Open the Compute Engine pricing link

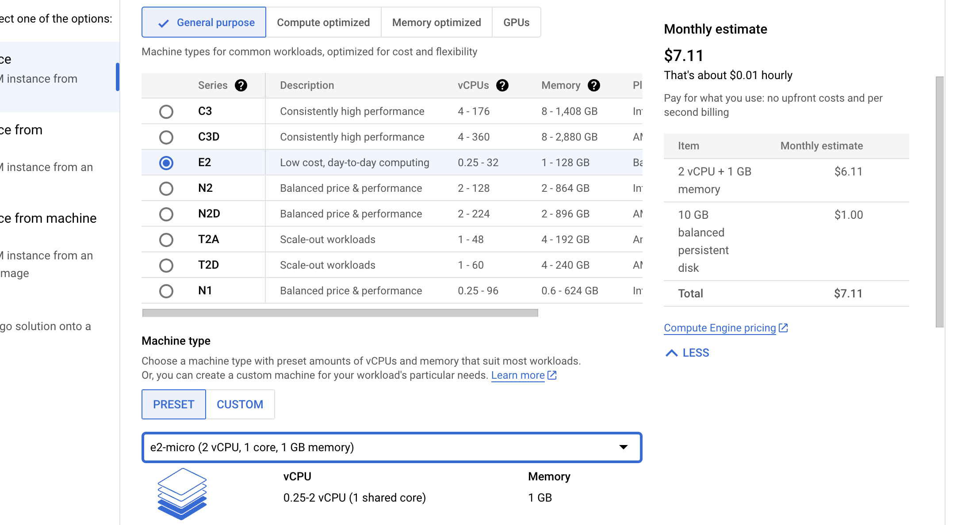(720, 328)
